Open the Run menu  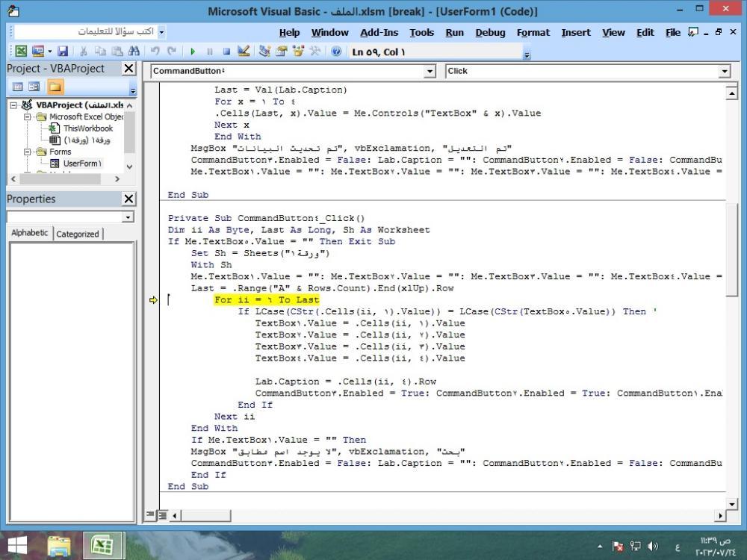coord(454,32)
